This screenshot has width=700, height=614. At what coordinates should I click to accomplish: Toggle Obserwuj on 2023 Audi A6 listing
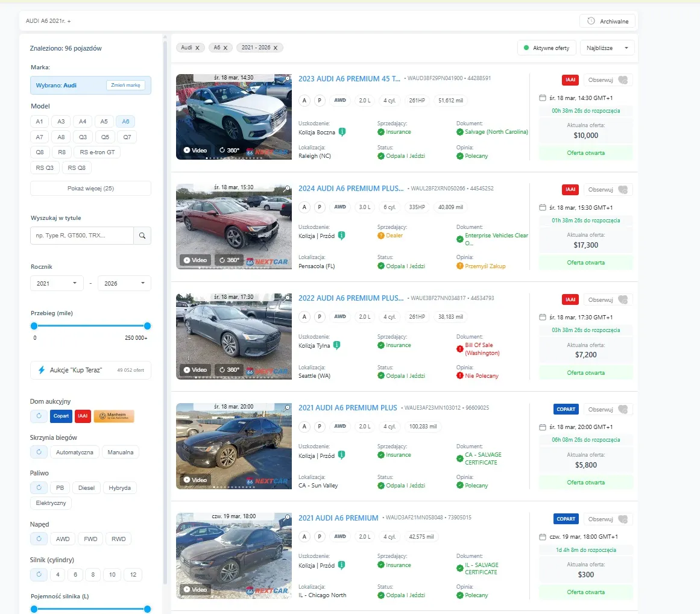(608, 80)
